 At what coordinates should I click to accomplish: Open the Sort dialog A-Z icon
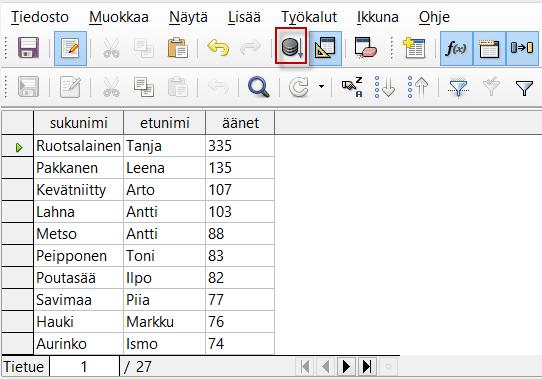coord(352,87)
